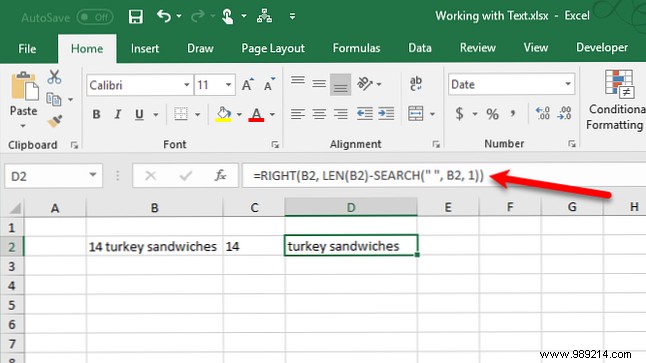Click the Redo arrow icon
This screenshot has width=646, height=363.
pyautogui.click(x=198, y=16)
